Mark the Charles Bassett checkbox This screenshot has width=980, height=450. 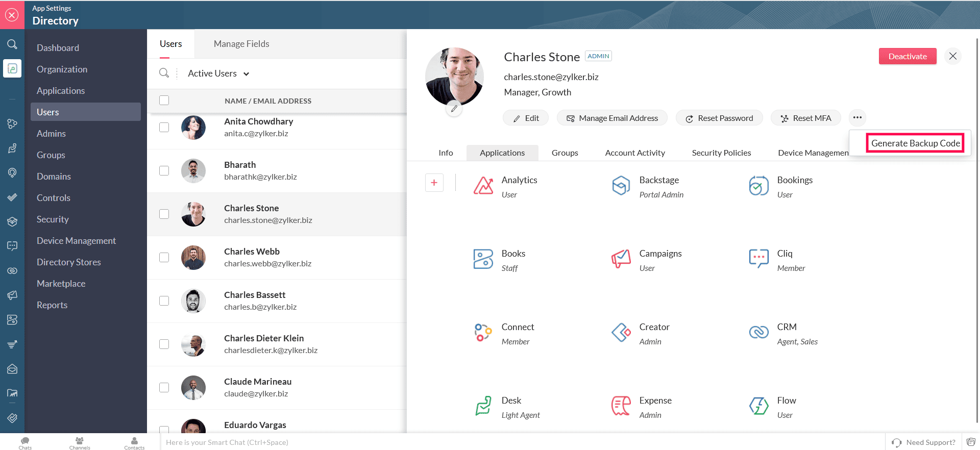[x=164, y=301]
